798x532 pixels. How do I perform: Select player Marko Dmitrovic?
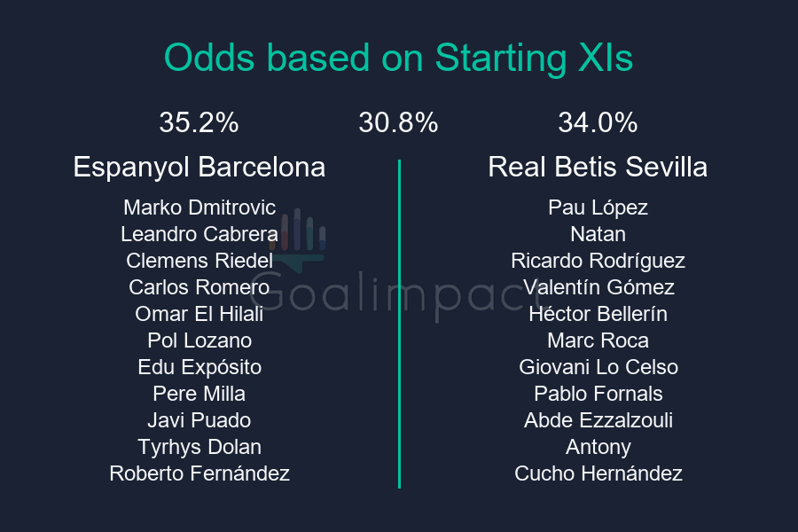tap(199, 207)
